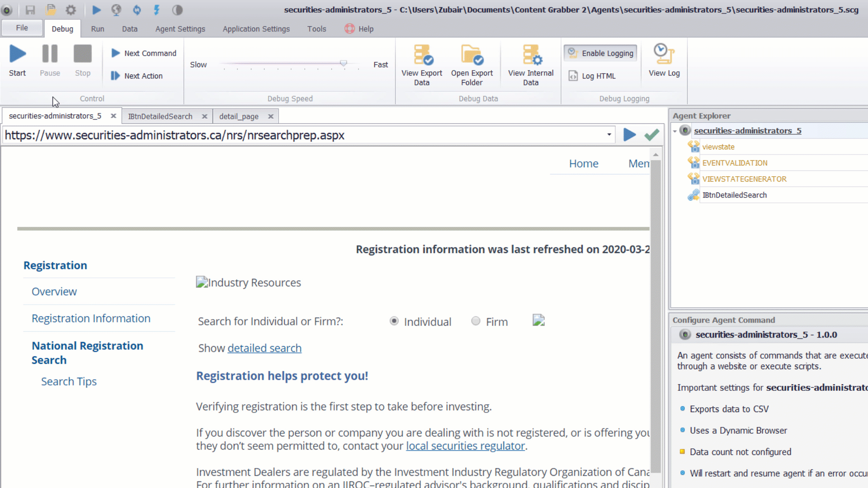Switch to the detail_page tab
The width and height of the screenshot is (868, 488).
coord(239,117)
